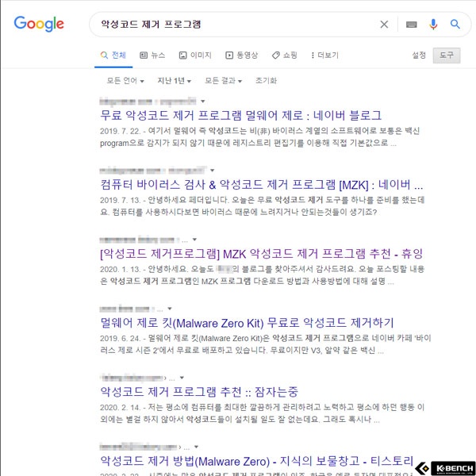Viewport: 476px width, 476px height.
Task: Open 설정 settings link
Action: [x=419, y=56]
